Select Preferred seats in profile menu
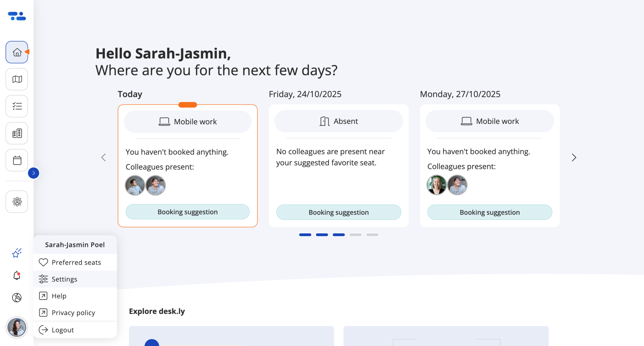This screenshot has width=644, height=346. coord(76,262)
